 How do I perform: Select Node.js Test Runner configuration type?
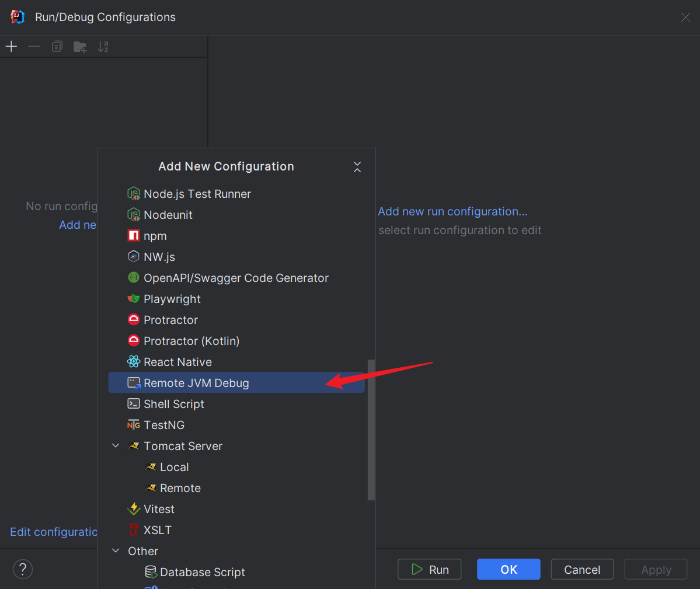[x=236, y=194]
